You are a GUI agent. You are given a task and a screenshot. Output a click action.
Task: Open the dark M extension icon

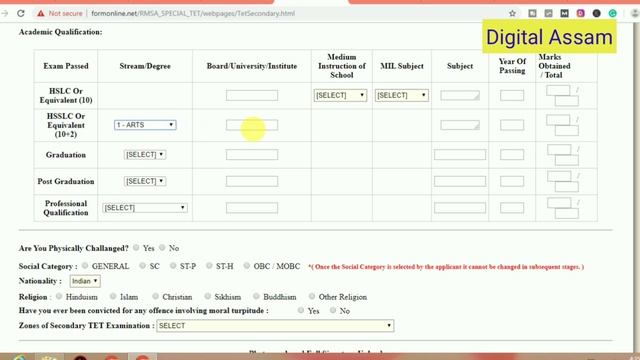pos(564,13)
